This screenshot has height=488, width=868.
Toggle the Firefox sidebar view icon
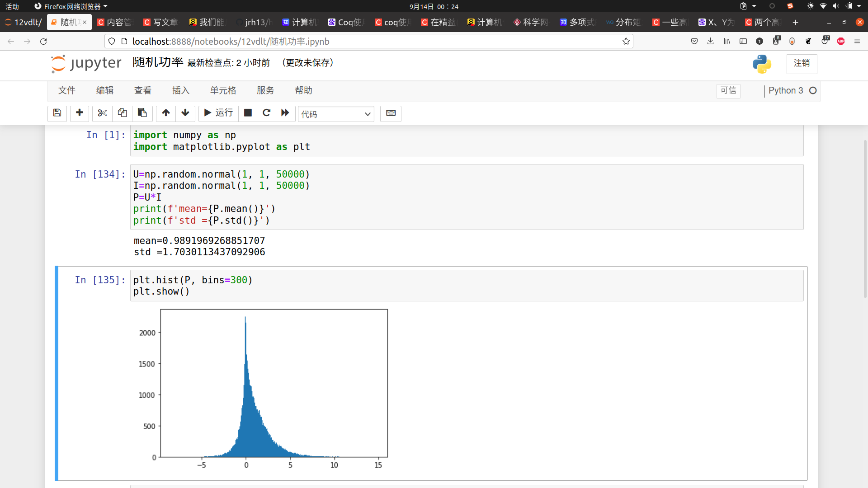[743, 41]
